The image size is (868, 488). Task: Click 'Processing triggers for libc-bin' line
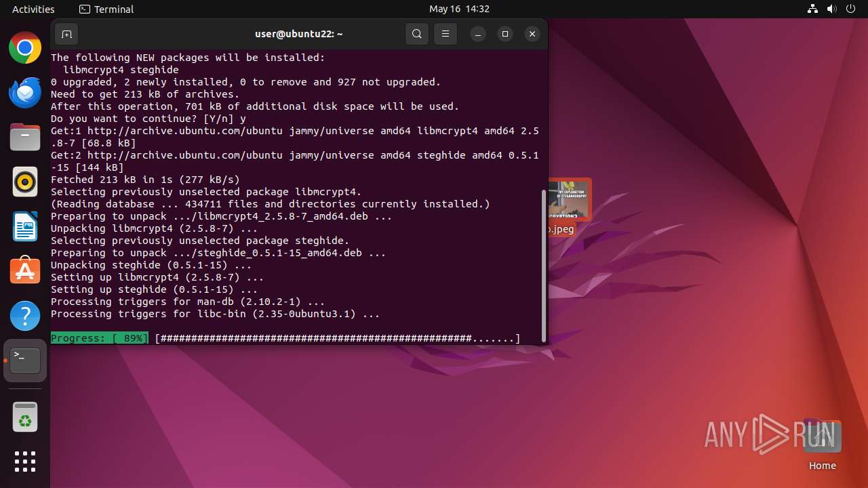pos(216,314)
